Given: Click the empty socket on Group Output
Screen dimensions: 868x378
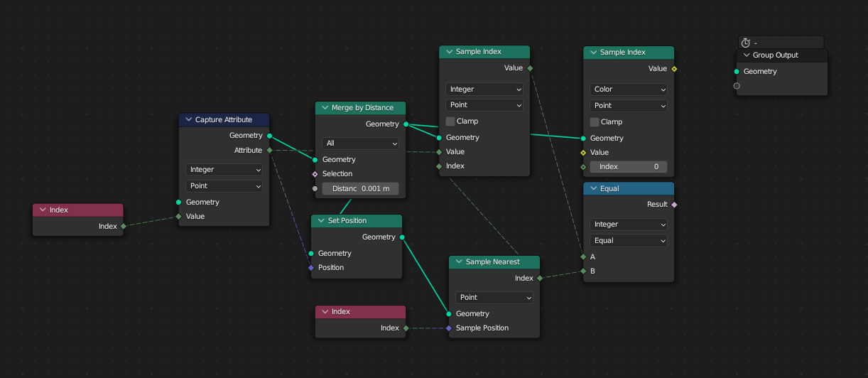Looking at the screenshot, I should [737, 86].
